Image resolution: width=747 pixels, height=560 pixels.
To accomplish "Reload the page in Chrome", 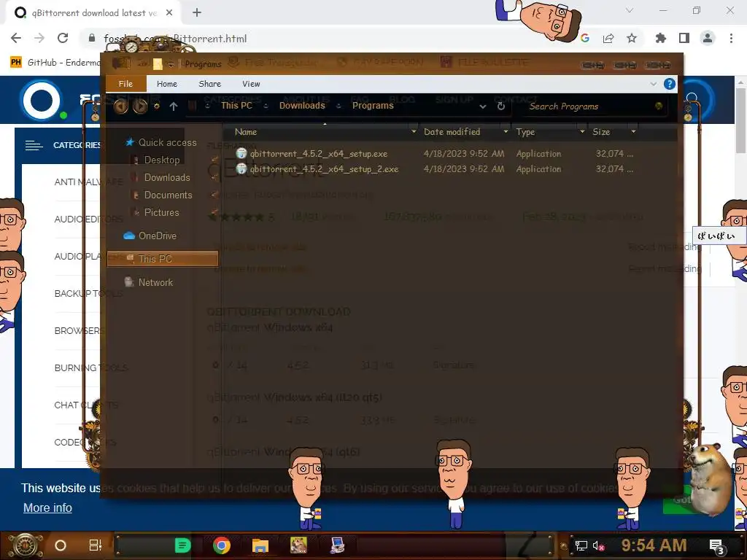I will click(63, 38).
